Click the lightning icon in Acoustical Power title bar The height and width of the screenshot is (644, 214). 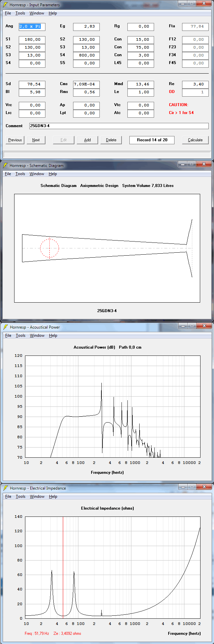tap(5, 327)
